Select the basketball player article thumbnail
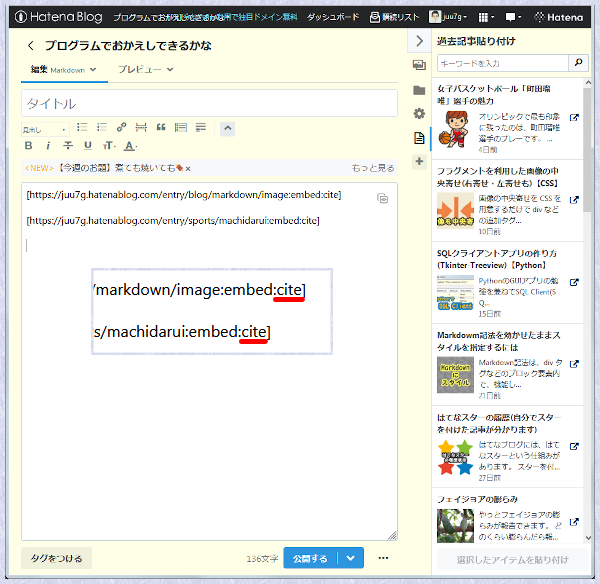 pos(455,129)
